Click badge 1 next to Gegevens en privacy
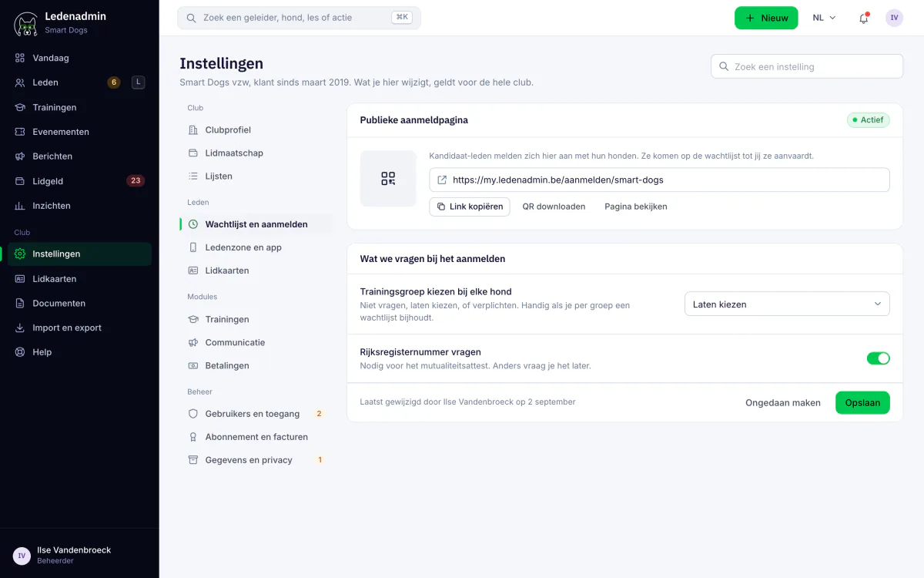This screenshot has width=924, height=578. click(x=320, y=460)
